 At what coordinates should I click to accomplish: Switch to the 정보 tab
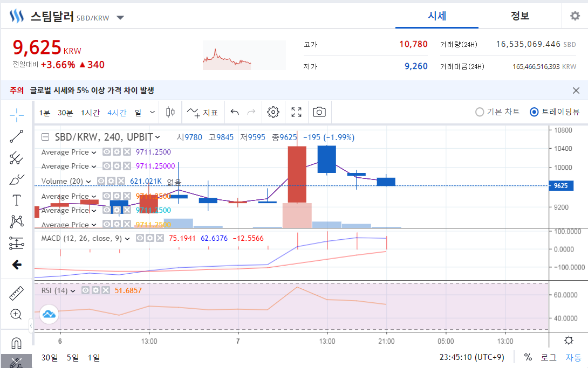point(519,16)
